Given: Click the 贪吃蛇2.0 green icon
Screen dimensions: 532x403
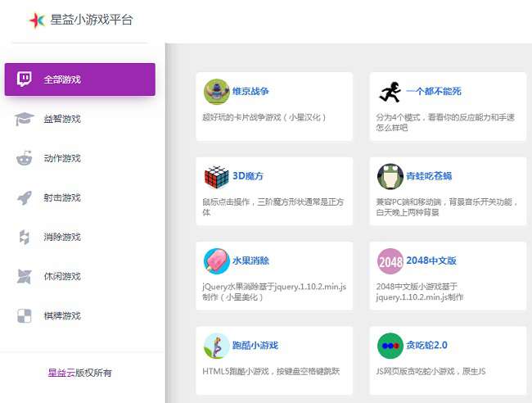Looking at the screenshot, I should 390,346.
